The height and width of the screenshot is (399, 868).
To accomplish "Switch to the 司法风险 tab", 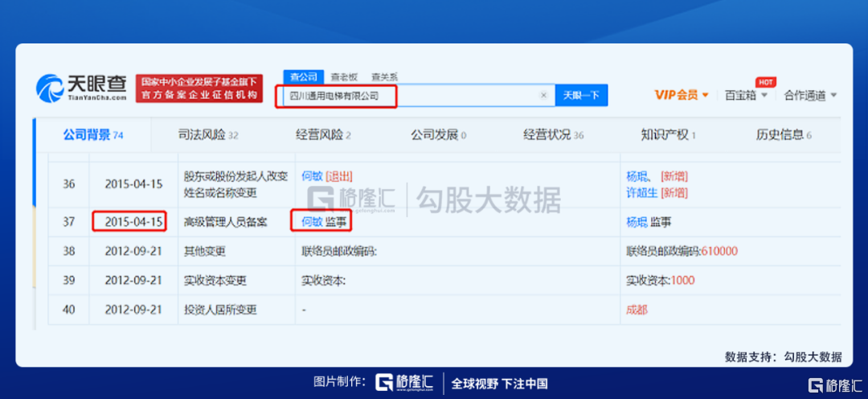I will 208,134.
